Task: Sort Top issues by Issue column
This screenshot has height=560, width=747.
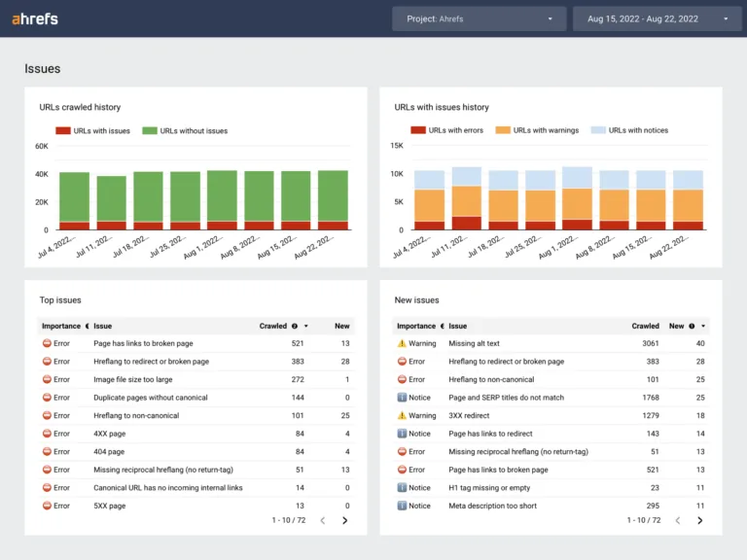Action: 102,327
